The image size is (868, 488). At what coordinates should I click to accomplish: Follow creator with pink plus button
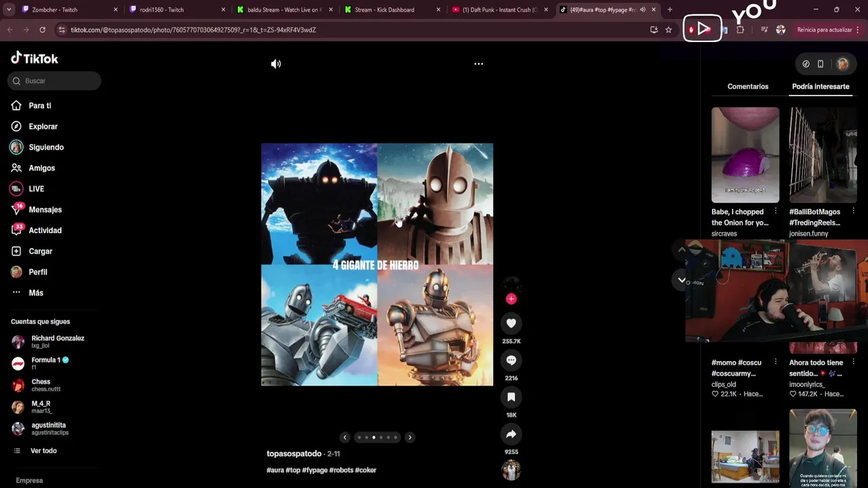511,299
